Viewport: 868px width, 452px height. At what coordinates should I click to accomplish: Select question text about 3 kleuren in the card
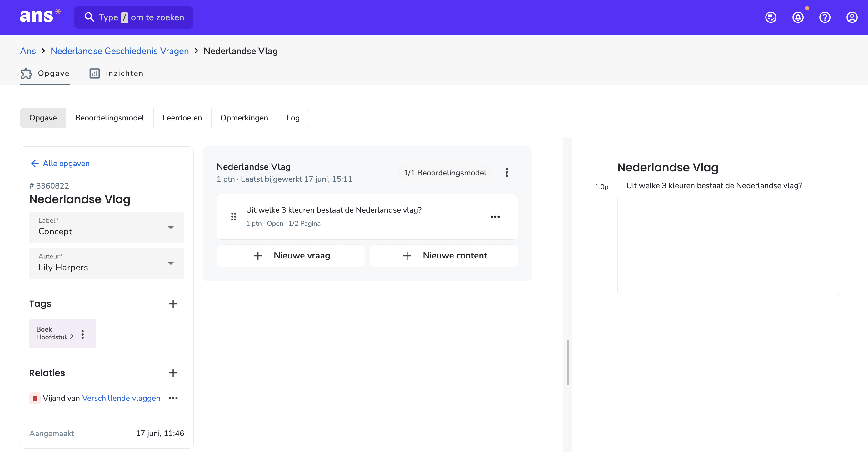(x=334, y=210)
